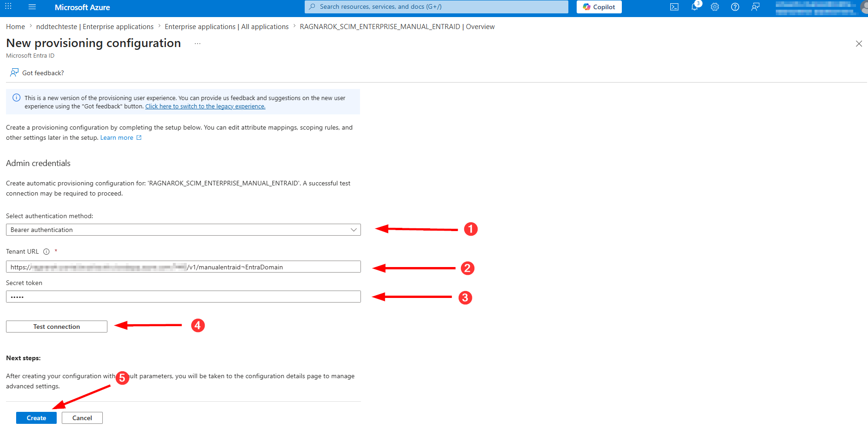Open nddtechteste Enterprise applications breadcrumb

click(x=95, y=27)
